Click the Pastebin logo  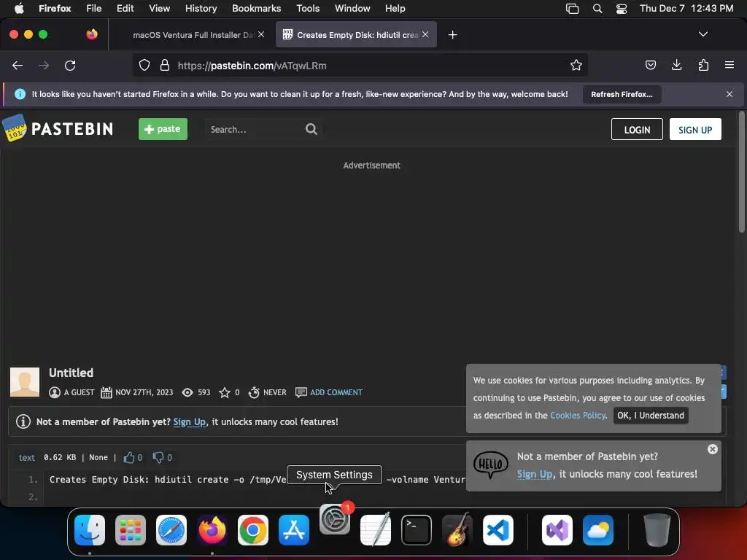pyautogui.click(x=58, y=128)
